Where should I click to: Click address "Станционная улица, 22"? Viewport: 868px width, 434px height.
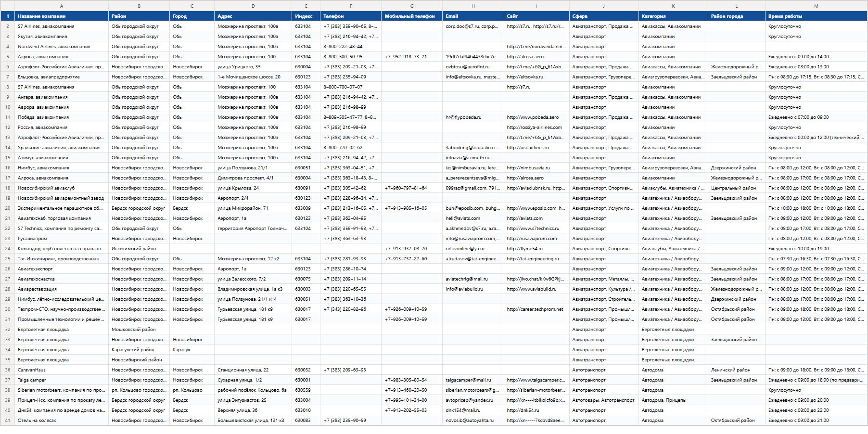point(253,370)
